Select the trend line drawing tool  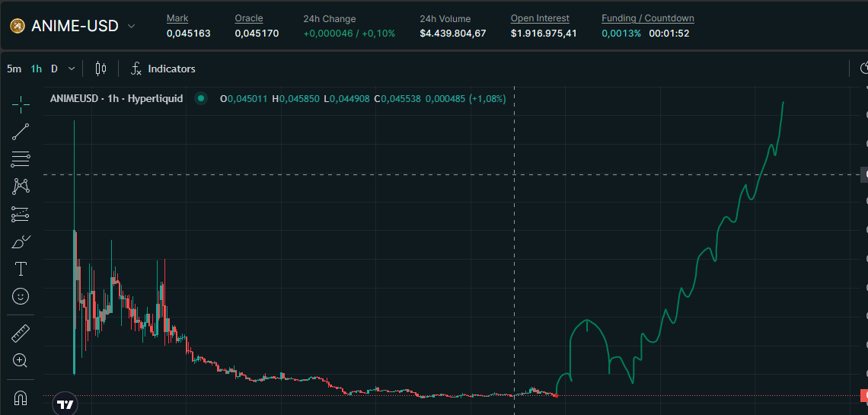[21, 132]
